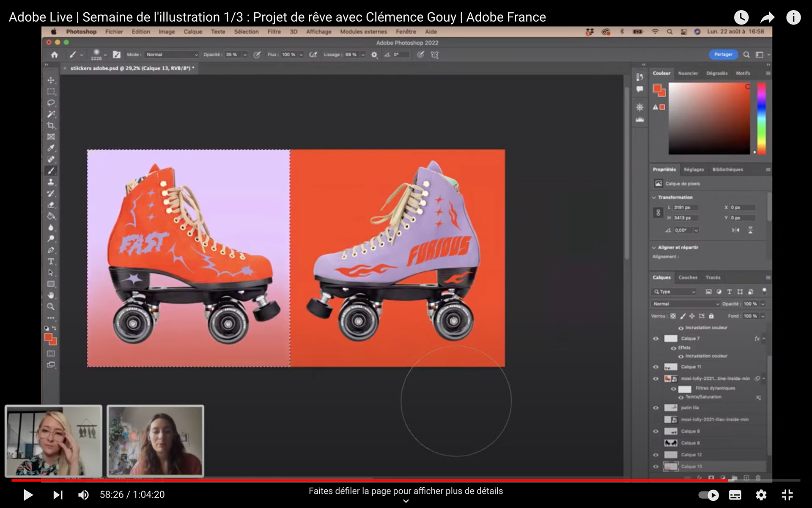Click the rainbow hue slider
This screenshot has width=812, height=508.
coord(761,119)
